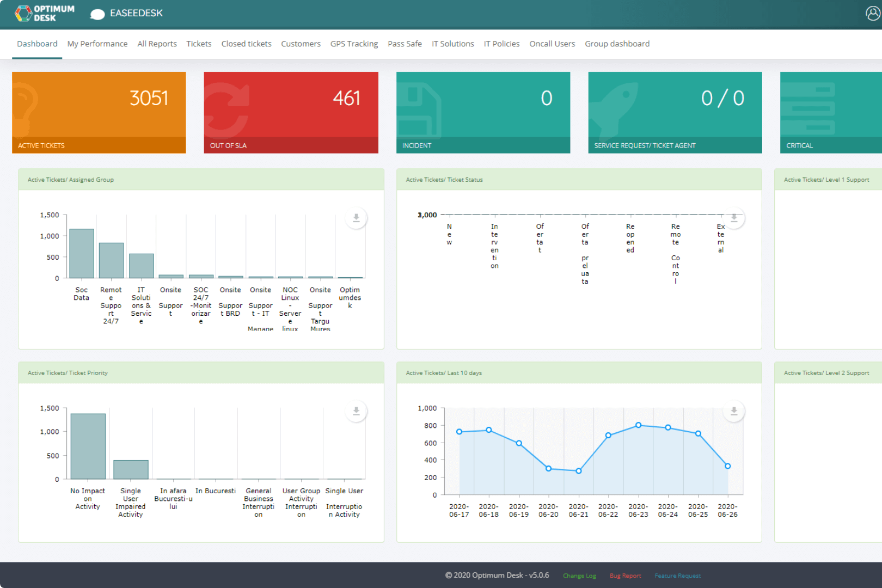Click the 2020-06-22 data point
The height and width of the screenshot is (588, 882).
point(608,436)
